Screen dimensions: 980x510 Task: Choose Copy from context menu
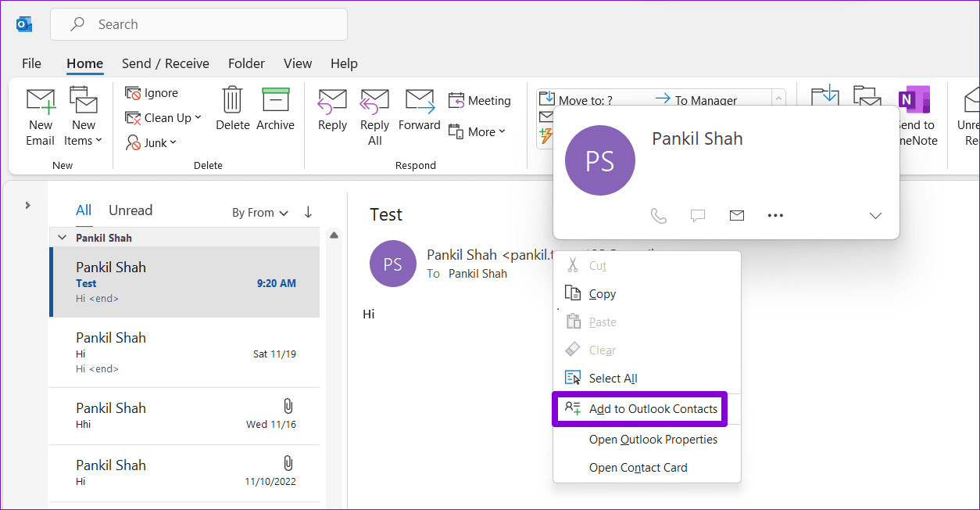646,294
